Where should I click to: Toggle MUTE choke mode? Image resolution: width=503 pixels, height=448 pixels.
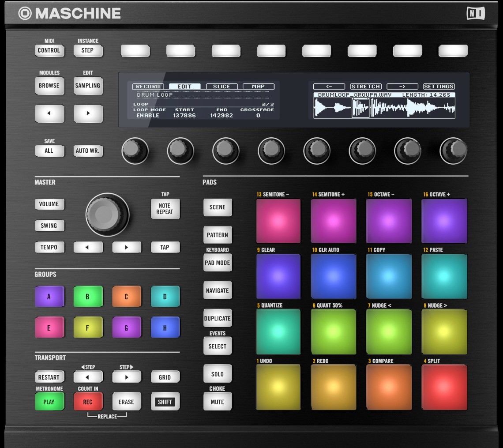pos(218,401)
